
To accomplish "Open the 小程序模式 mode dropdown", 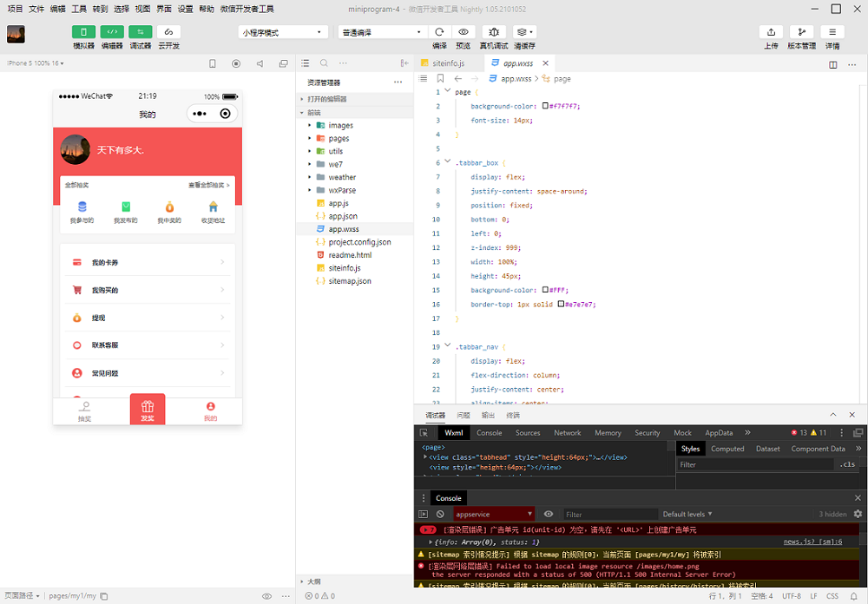I will click(282, 32).
